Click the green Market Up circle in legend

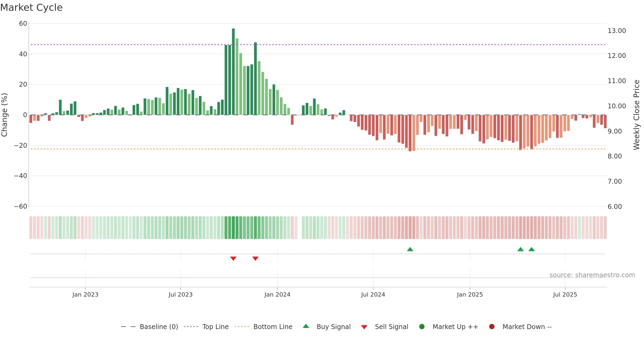tap(422, 327)
